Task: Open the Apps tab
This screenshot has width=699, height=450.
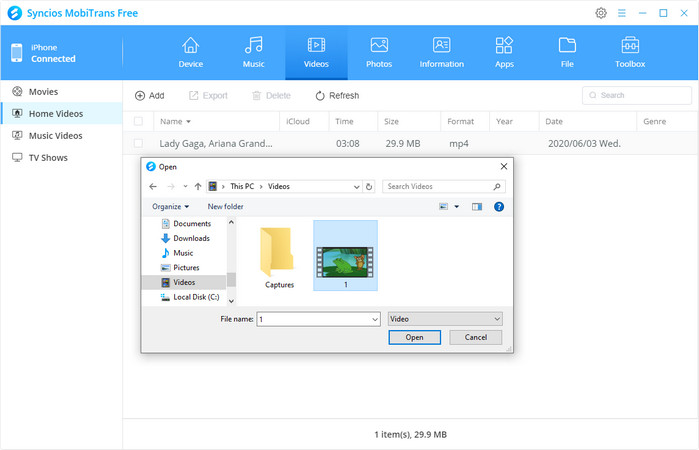Action: tap(504, 53)
